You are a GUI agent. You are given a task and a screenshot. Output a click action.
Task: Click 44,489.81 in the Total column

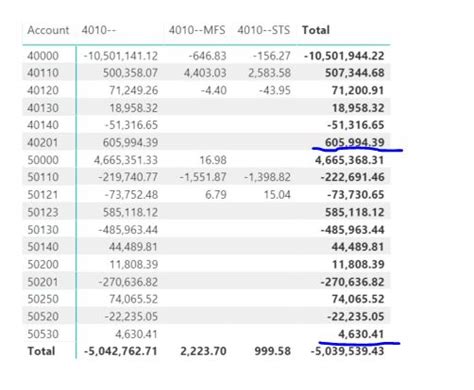(358, 247)
